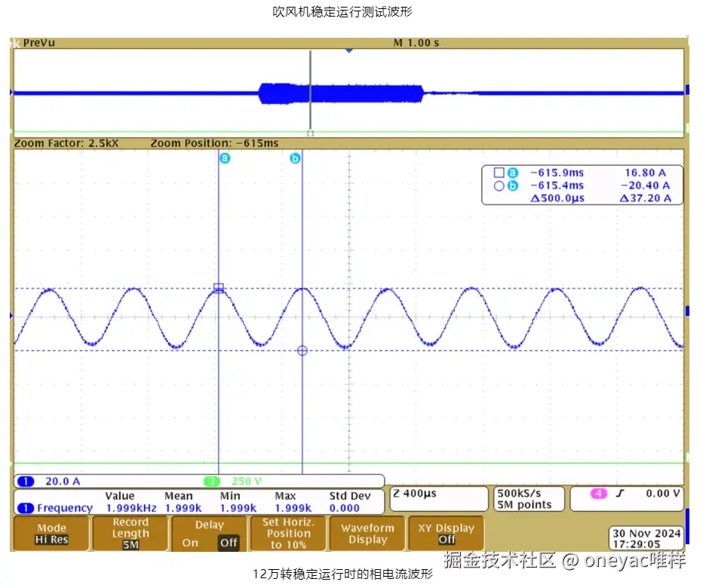Image resolution: width=703 pixels, height=588 pixels.
Task: Click the rising edge trigger slope icon
Action: click(620, 494)
